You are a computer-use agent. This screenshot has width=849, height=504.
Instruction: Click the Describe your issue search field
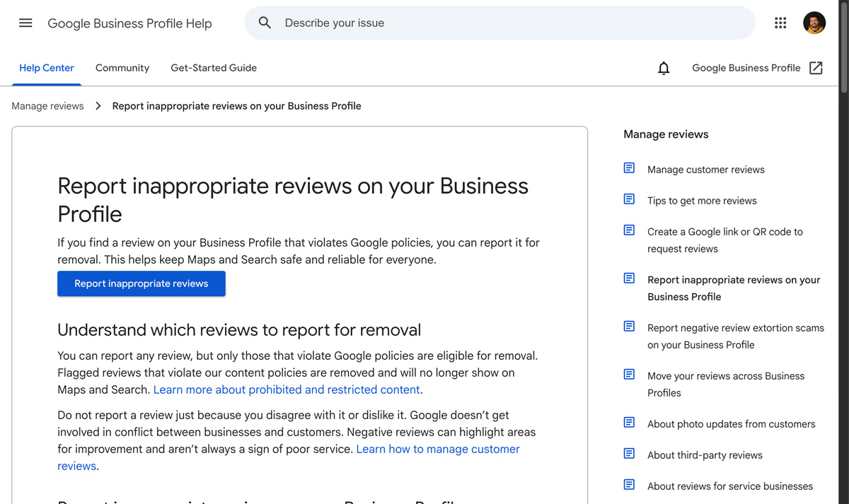pos(499,23)
